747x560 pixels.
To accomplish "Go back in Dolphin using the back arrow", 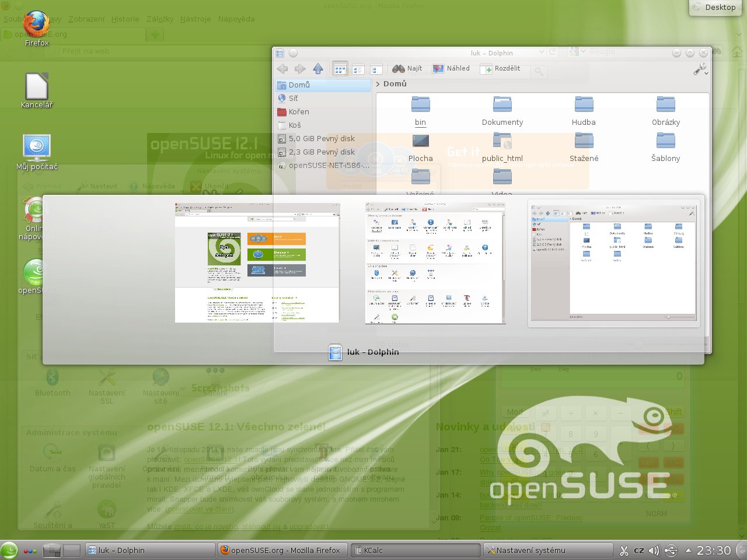I will (283, 69).
